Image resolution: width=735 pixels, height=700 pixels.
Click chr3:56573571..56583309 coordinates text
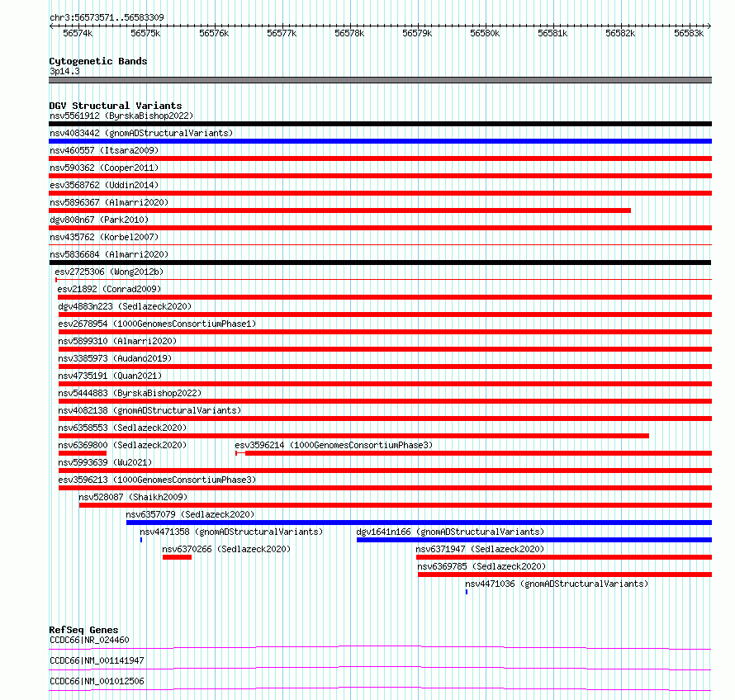(107, 17)
